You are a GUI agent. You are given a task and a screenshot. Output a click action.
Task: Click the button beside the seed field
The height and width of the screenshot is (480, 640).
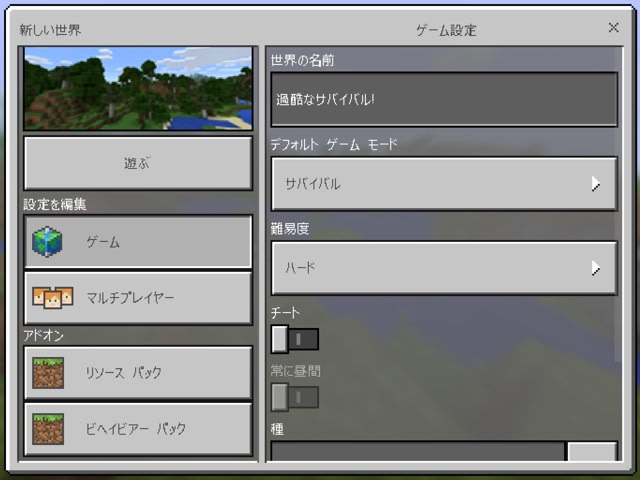pyautogui.click(x=592, y=451)
